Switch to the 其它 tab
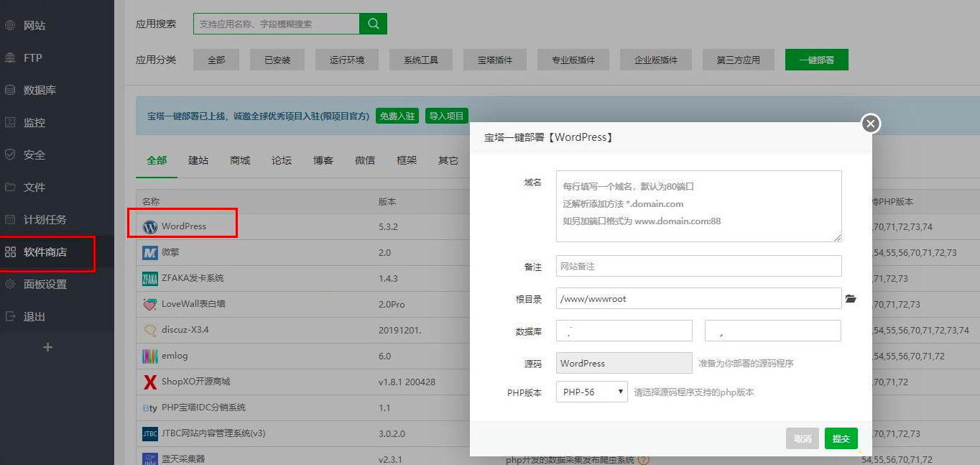The image size is (980, 465). [448, 160]
